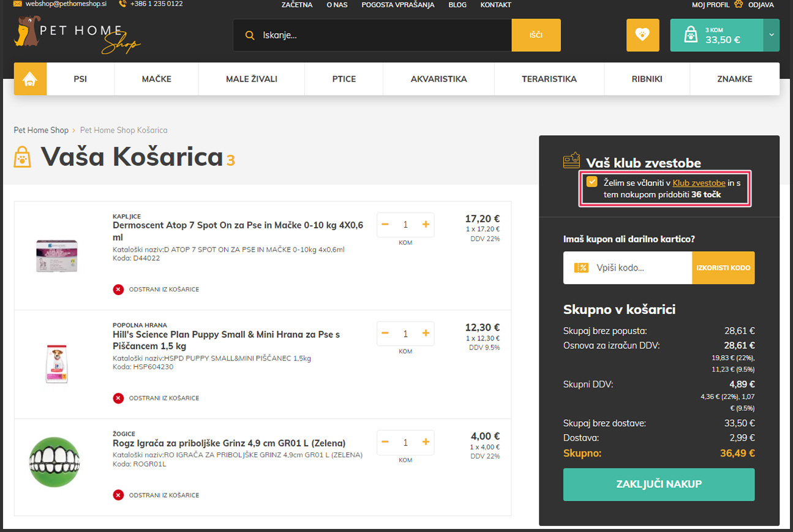
Task: Focus the Vpiši kodo coupon field
Action: [628, 268]
